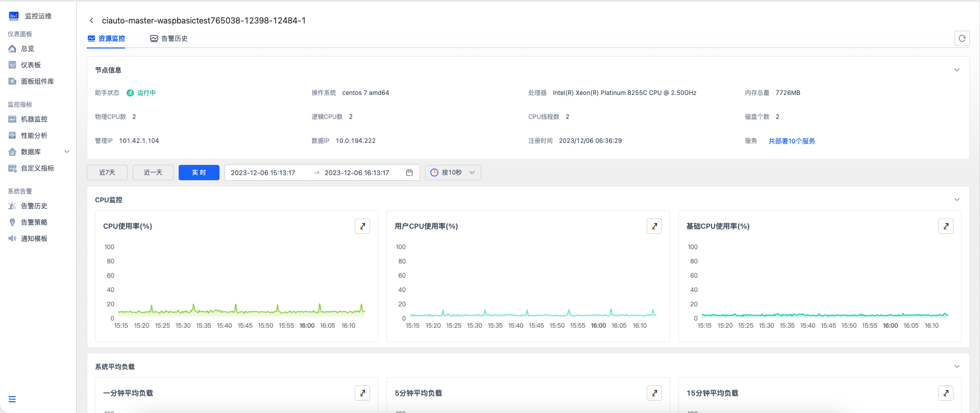Screen dimensions: 980x413
Task: Switch the time range to 近一天
Action: 153,173
